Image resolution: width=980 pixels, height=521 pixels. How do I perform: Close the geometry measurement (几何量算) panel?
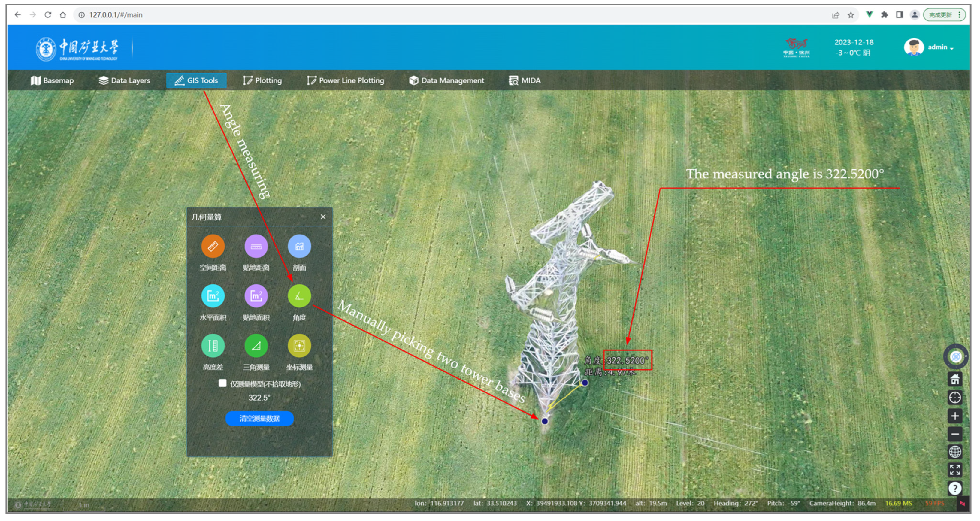point(323,217)
